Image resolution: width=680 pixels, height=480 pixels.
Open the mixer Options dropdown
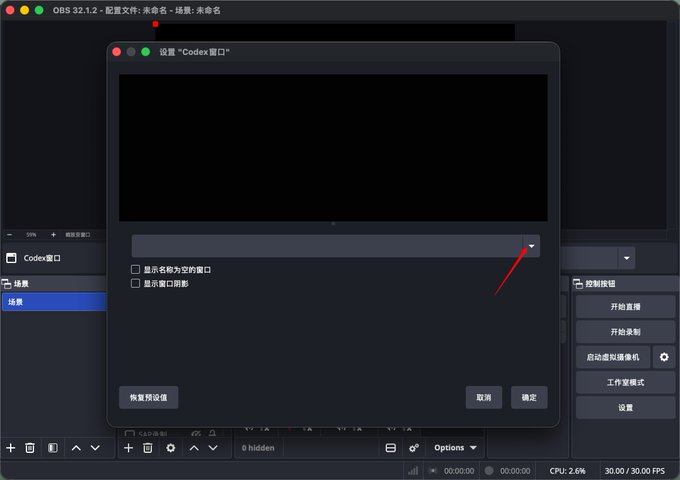tap(455, 448)
